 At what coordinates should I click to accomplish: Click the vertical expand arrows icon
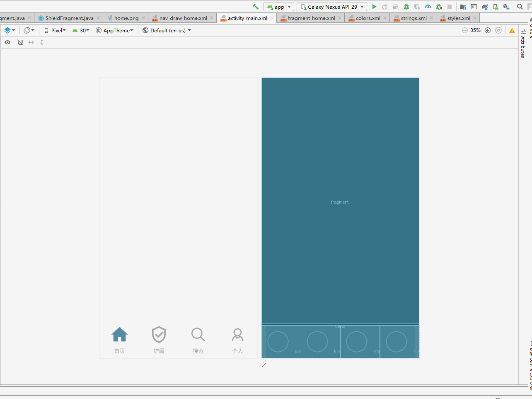42,42
